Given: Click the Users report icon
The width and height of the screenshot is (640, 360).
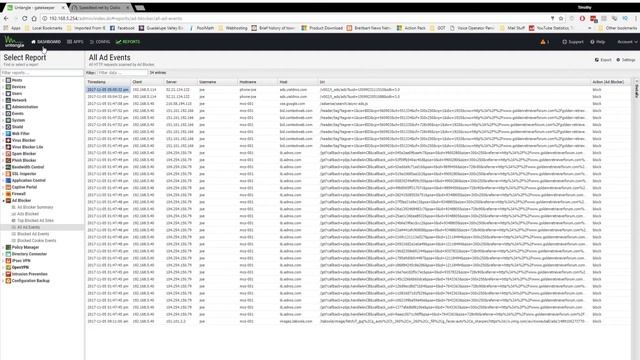Looking at the screenshot, I should tap(8, 93).
